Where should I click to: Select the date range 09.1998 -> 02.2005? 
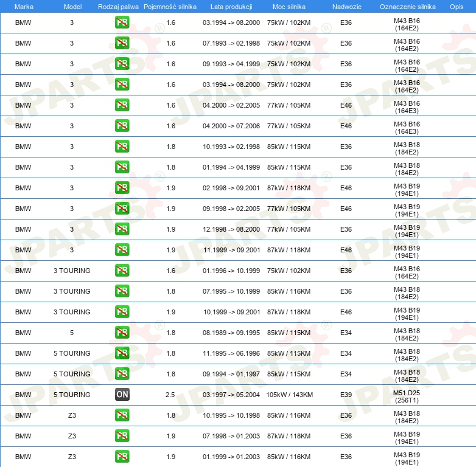(231, 209)
